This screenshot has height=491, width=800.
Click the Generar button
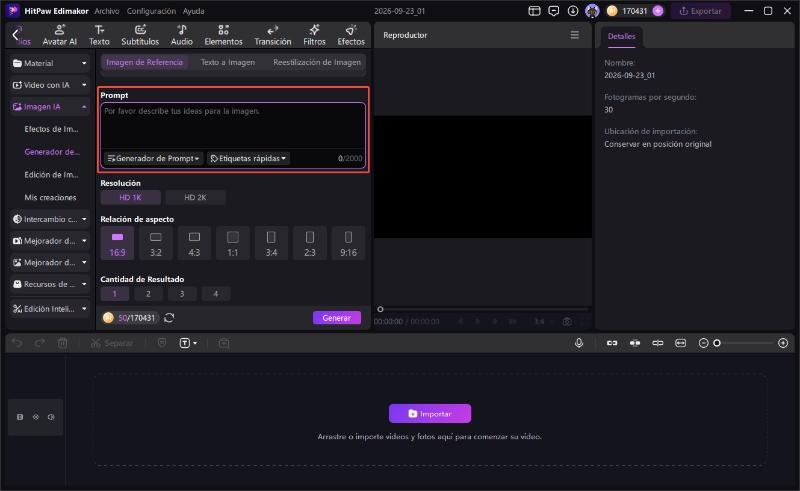coord(337,317)
